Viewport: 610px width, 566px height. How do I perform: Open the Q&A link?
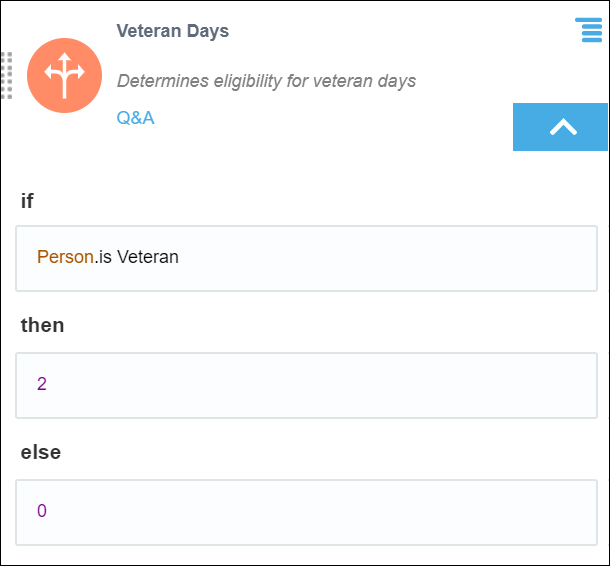click(x=135, y=118)
